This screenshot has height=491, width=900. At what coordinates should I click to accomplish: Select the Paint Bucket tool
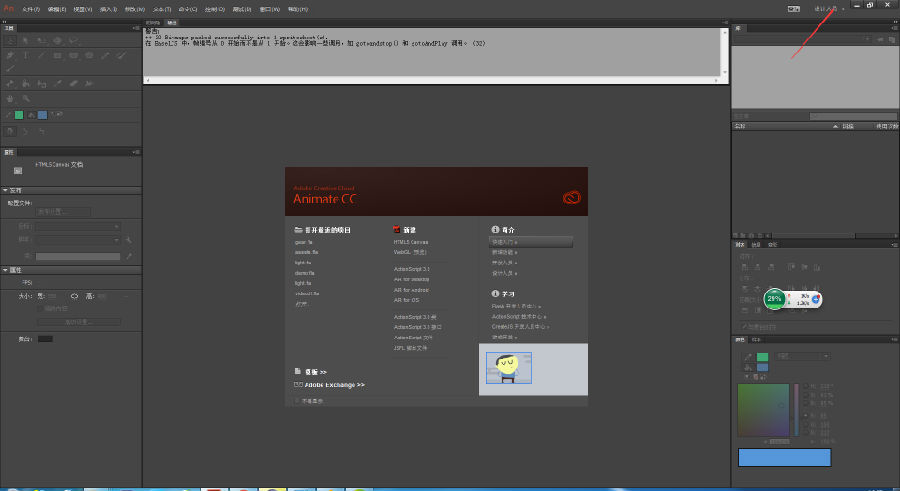point(26,84)
